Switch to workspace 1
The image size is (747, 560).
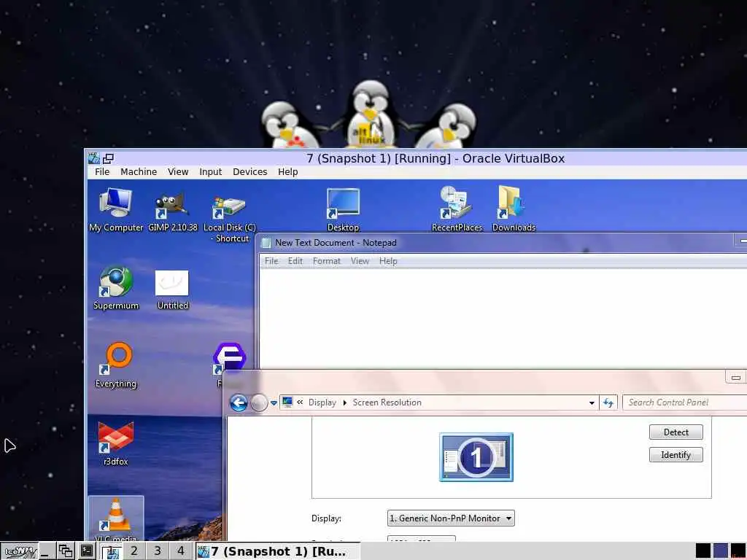112,551
